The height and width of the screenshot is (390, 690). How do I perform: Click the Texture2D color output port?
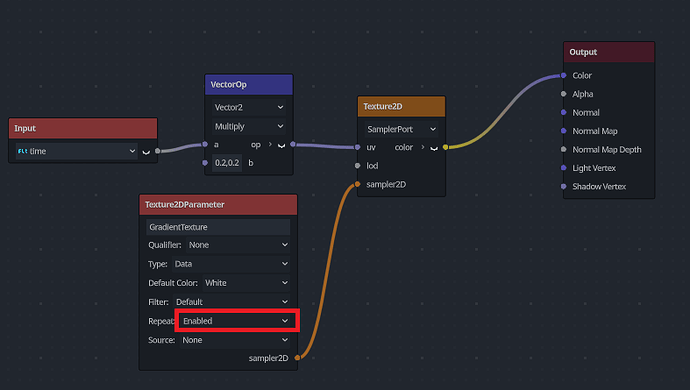tap(445, 147)
